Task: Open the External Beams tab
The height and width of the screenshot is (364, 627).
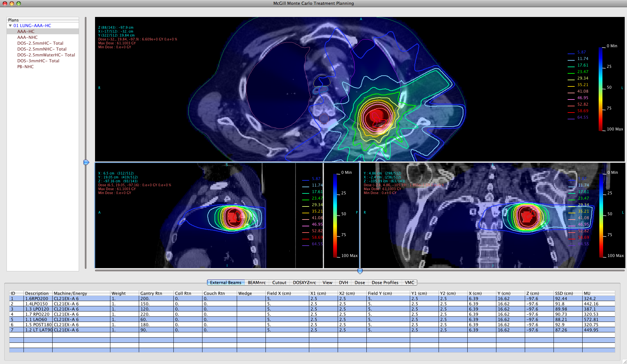Action: click(226, 282)
